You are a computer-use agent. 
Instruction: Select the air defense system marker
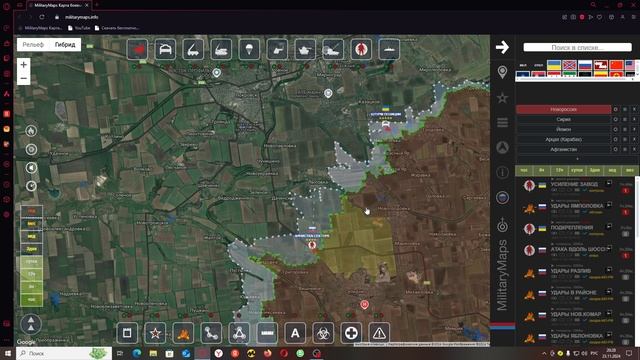[221, 49]
